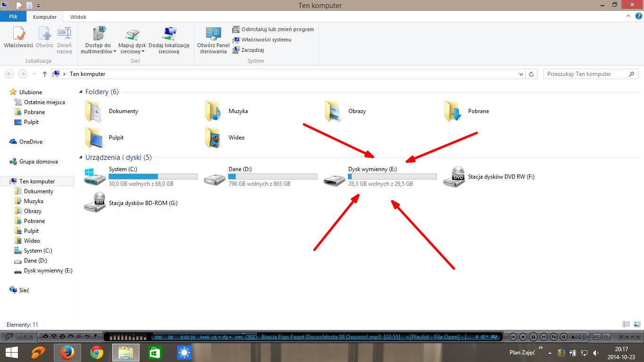Pause playback in the Winamp bar
644x362 pixels.
[533, 337]
